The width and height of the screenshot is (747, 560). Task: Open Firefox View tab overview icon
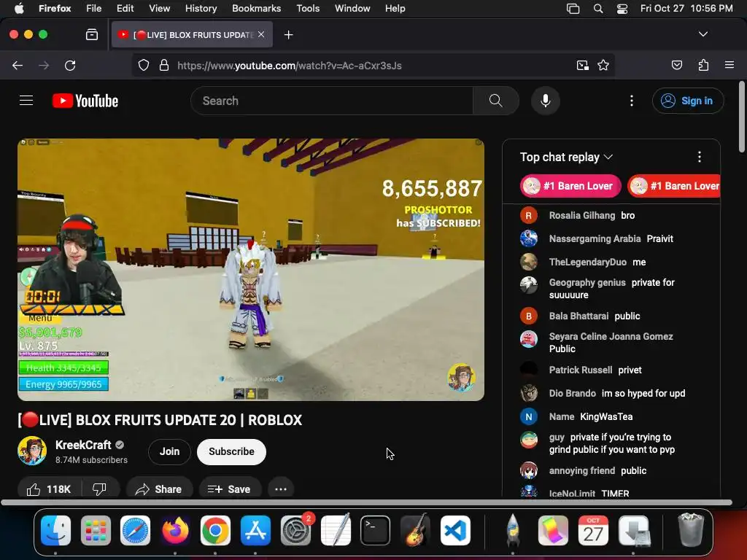92,35
